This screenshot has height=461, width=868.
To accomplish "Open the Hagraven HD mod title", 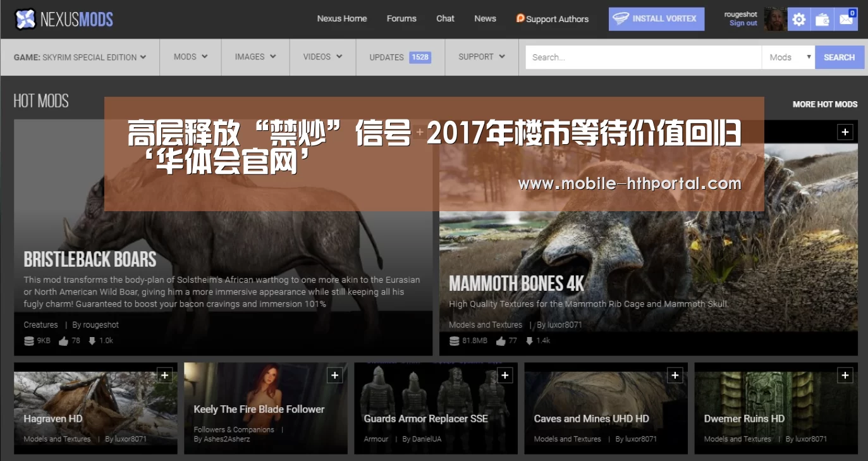I will [x=53, y=419].
